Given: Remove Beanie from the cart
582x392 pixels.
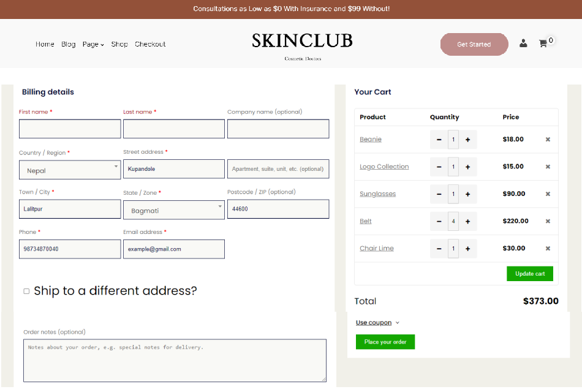Looking at the screenshot, I should tap(548, 140).
